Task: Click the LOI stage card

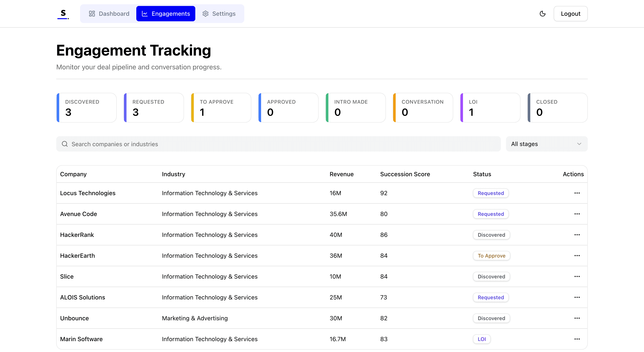Action: [490, 108]
